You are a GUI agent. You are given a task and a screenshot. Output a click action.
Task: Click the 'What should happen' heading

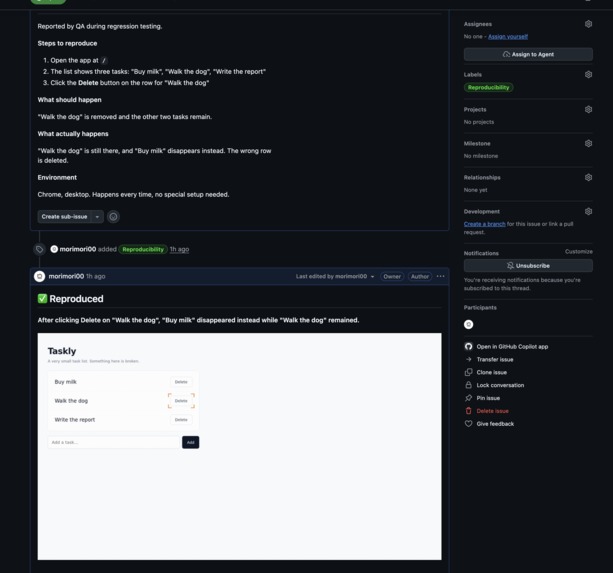point(70,100)
